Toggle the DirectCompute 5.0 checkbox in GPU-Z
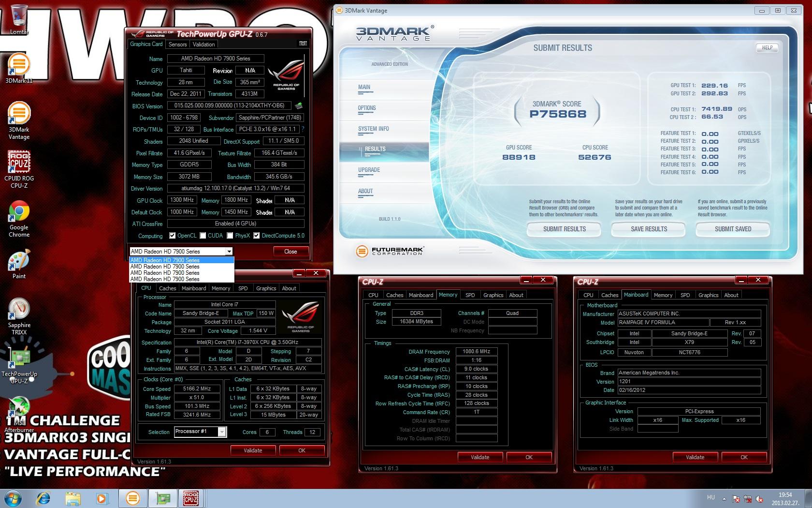 coord(257,236)
